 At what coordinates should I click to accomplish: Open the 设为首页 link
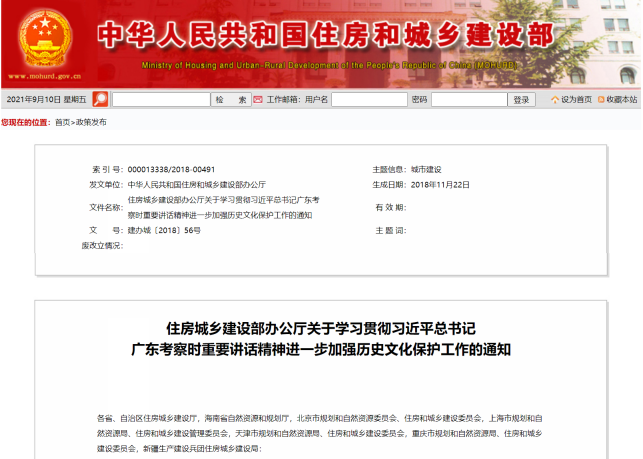coord(576,100)
